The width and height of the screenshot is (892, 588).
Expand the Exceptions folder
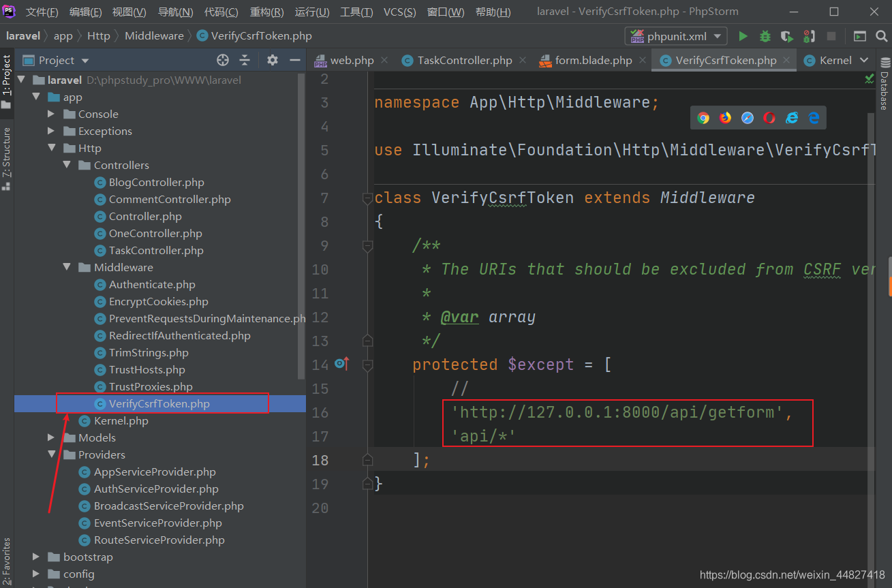click(51, 131)
